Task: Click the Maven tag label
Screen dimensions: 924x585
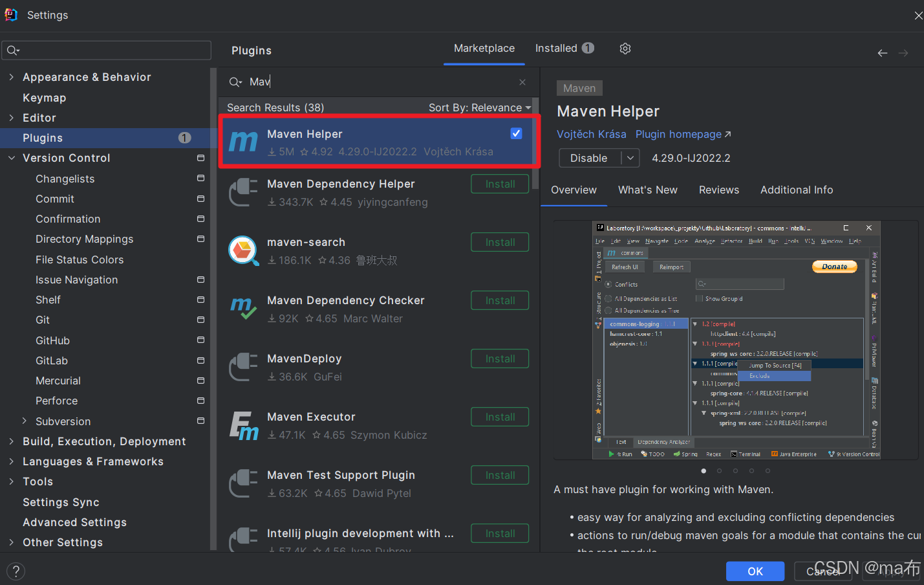Action: click(x=579, y=88)
